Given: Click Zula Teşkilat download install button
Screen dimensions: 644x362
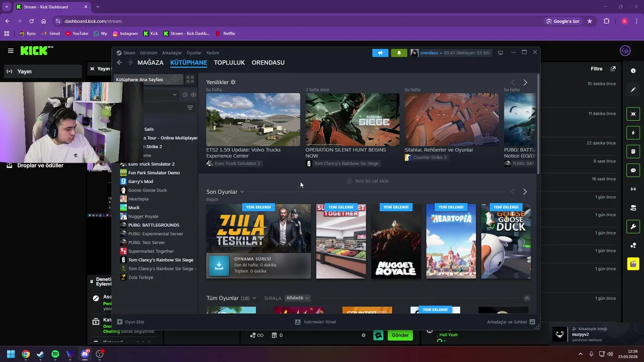Looking at the screenshot, I should [x=219, y=266].
